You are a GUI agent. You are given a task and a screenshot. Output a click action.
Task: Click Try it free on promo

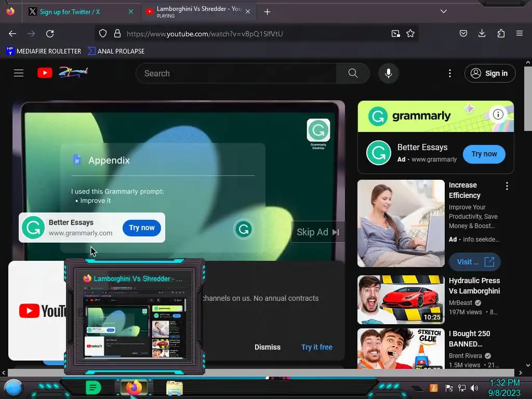tap(317, 347)
